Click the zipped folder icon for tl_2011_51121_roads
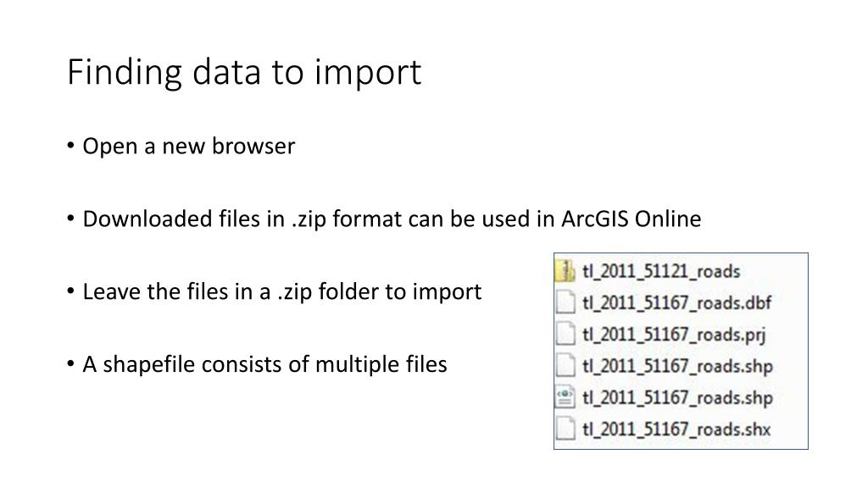 coord(565,270)
